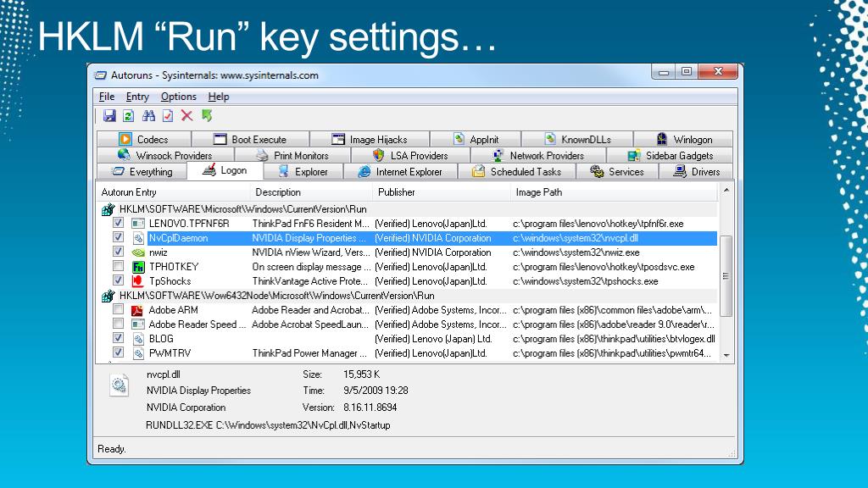The height and width of the screenshot is (488, 868).
Task: Click the vertical scrollbar thumb
Action: pos(726,275)
